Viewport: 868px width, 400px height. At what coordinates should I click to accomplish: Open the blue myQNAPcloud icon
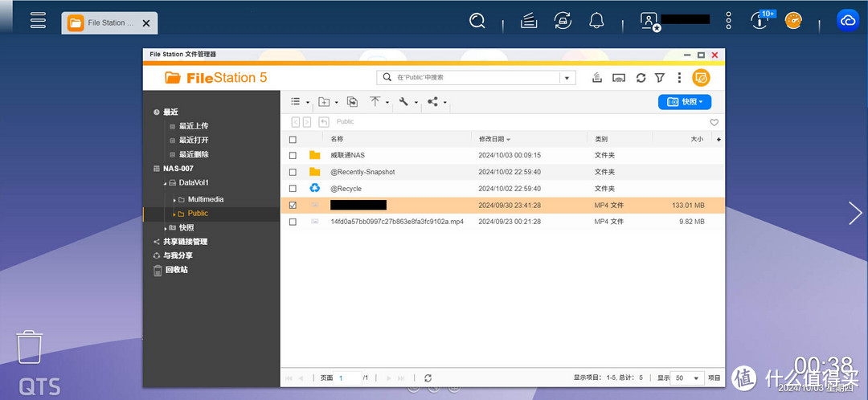pos(848,20)
